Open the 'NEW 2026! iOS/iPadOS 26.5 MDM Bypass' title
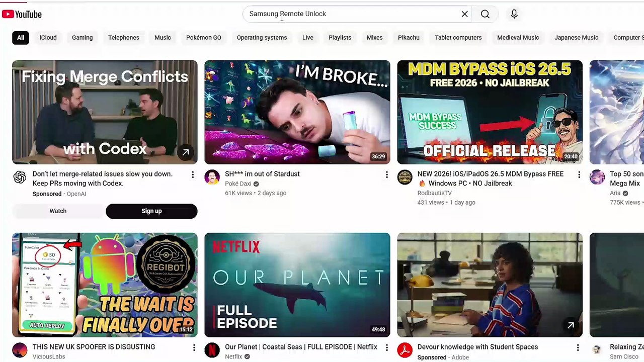The width and height of the screenshot is (644, 362). coord(491,178)
